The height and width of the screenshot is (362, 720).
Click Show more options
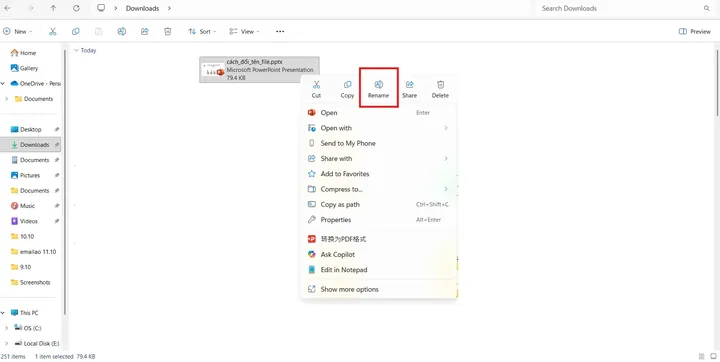tap(379, 289)
